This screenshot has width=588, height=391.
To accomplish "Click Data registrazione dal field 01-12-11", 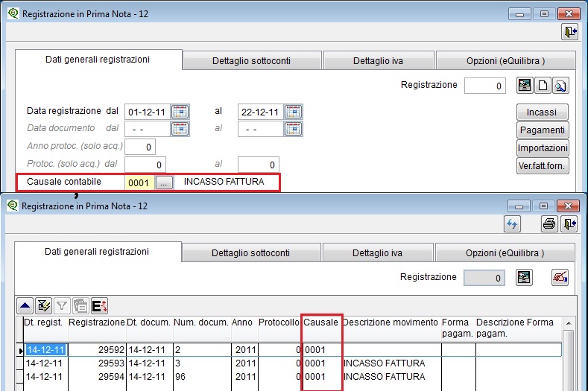I will coord(148,112).
